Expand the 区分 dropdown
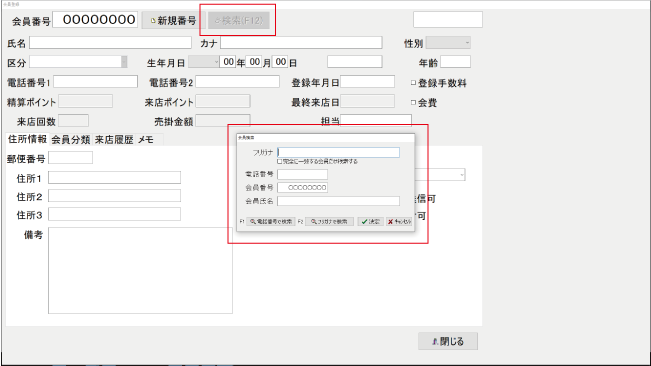 click(x=78, y=62)
